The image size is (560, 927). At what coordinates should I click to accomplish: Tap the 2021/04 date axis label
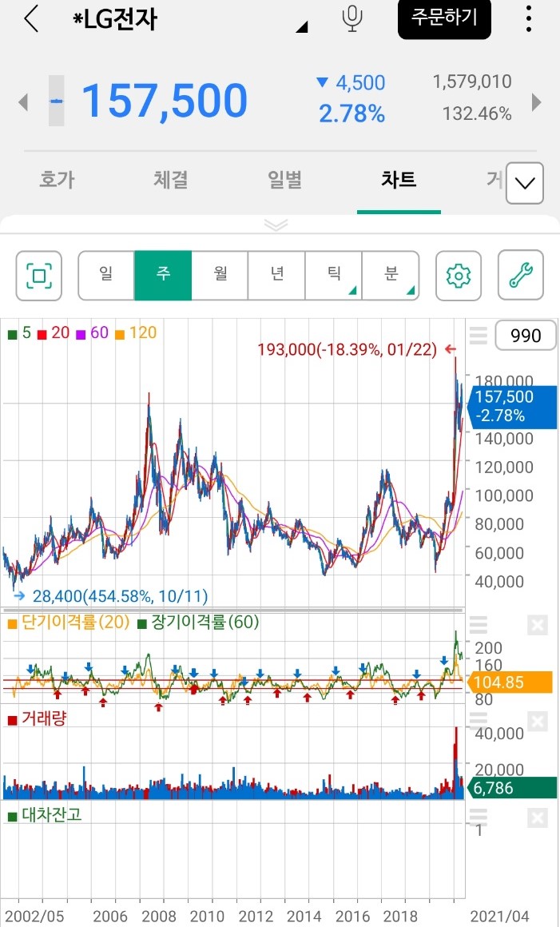(499, 917)
